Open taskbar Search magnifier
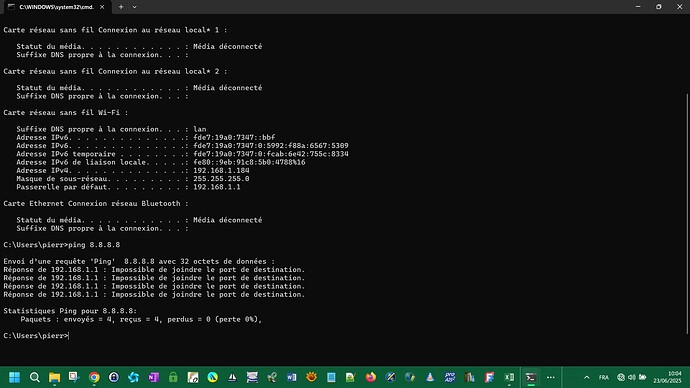690x388 pixels. point(34,377)
